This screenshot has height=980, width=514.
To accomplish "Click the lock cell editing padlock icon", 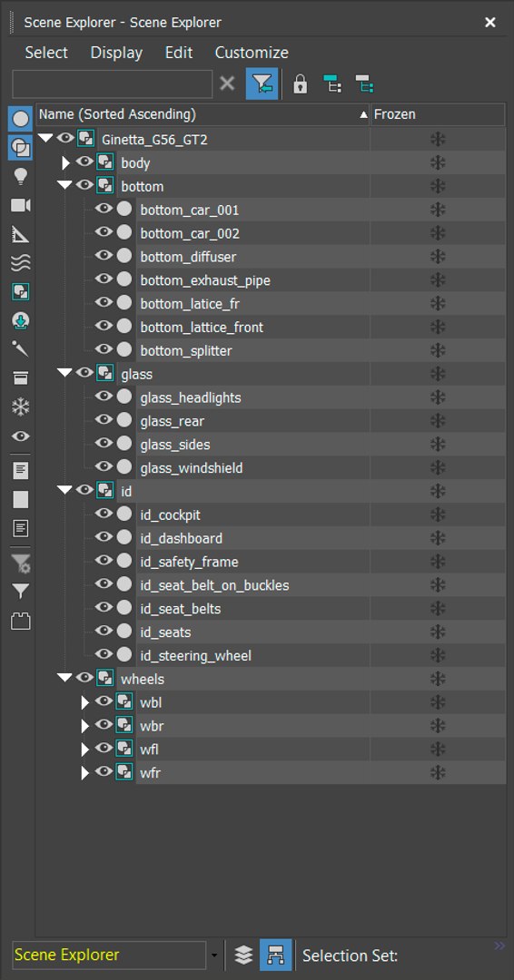I will 301,83.
